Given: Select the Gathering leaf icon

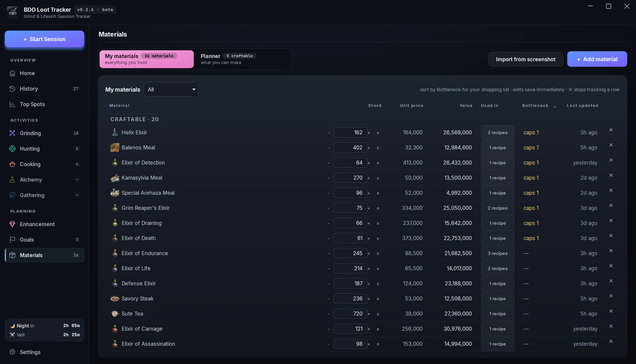Looking at the screenshot, I should click(x=12, y=195).
